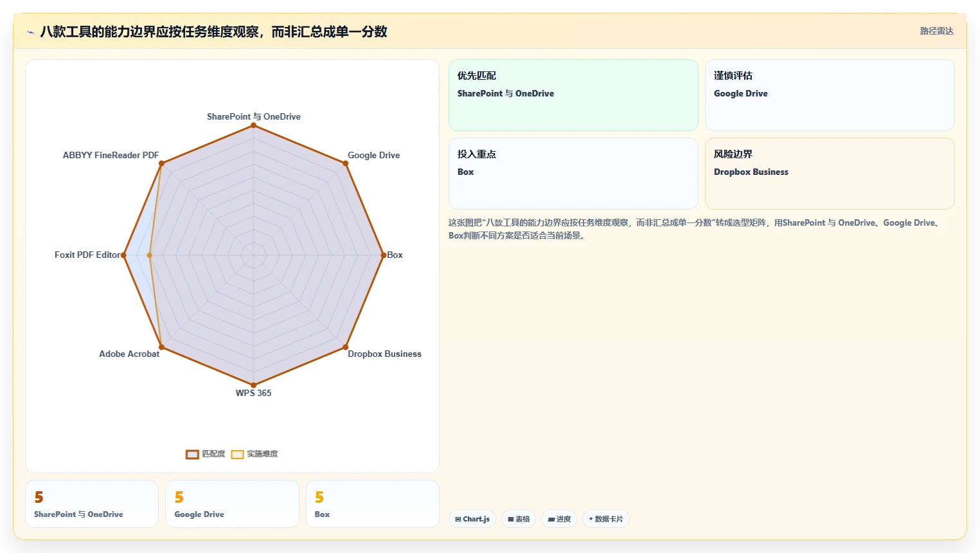Click the Dropbox Business radar axis label

click(x=384, y=354)
